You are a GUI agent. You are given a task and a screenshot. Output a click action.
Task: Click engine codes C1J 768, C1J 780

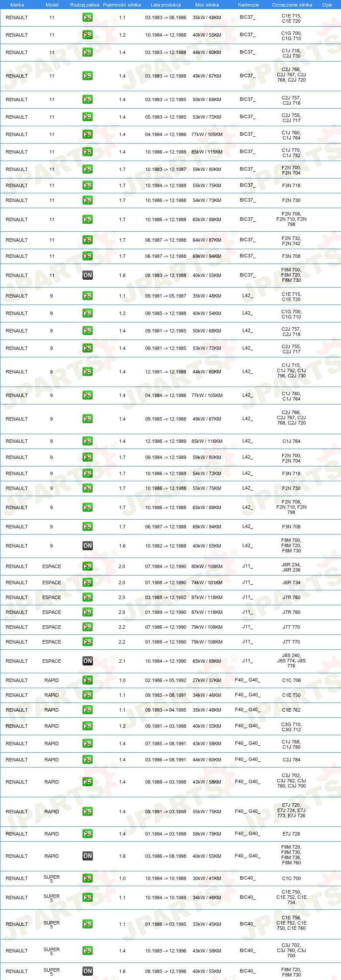click(291, 744)
